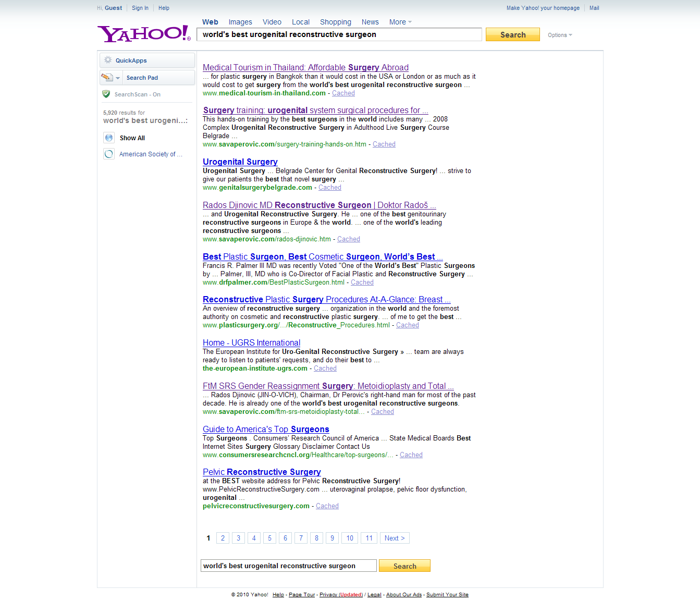Open Cached copy of Home - UGRS International
700x613 pixels.
(325, 368)
